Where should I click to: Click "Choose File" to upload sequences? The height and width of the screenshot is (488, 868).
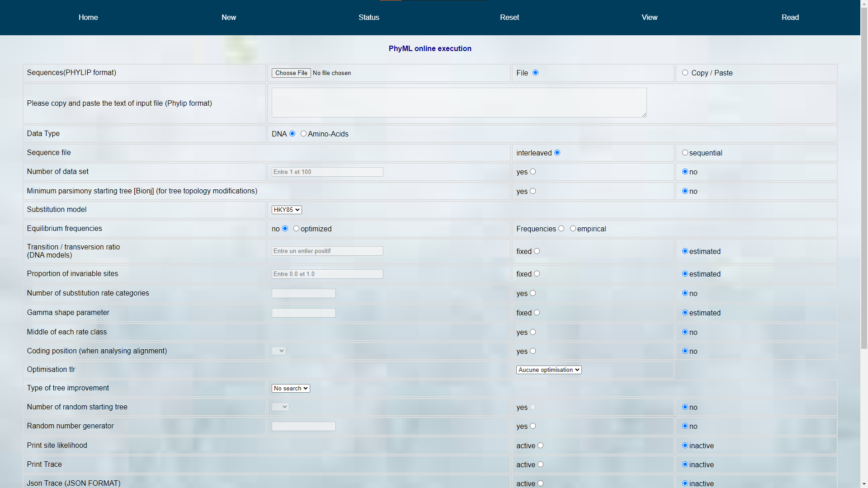[291, 73]
